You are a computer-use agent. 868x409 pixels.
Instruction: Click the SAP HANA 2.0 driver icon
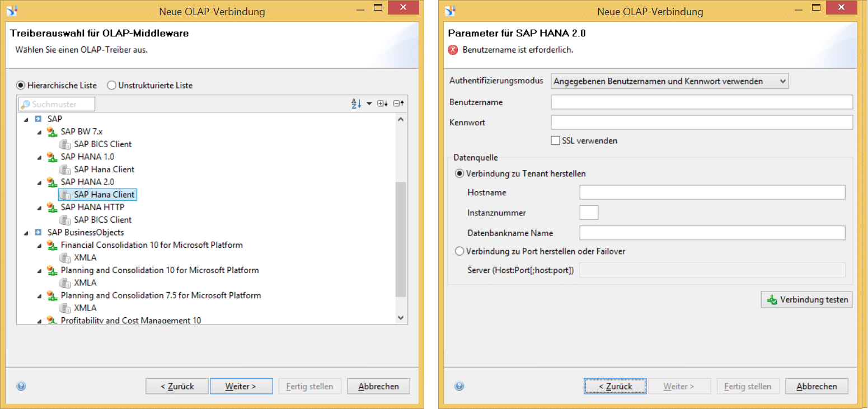[51, 182]
